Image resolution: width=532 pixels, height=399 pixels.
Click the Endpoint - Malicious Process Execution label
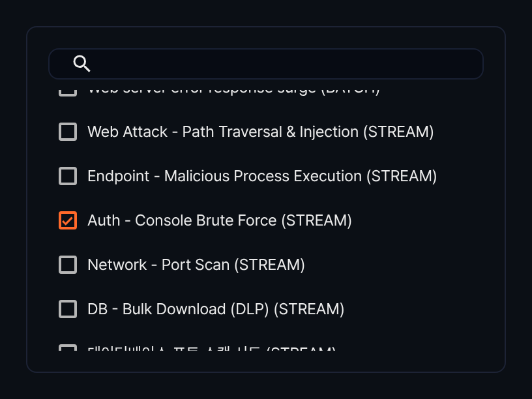(262, 176)
